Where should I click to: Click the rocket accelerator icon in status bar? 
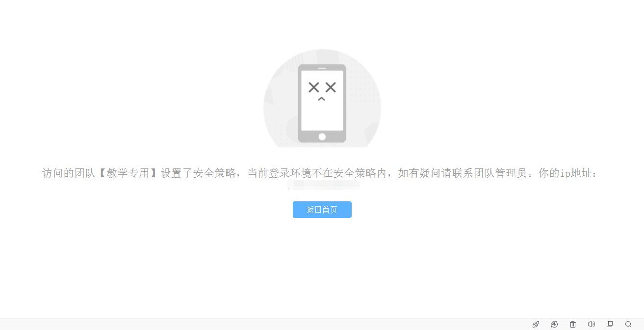(536, 324)
